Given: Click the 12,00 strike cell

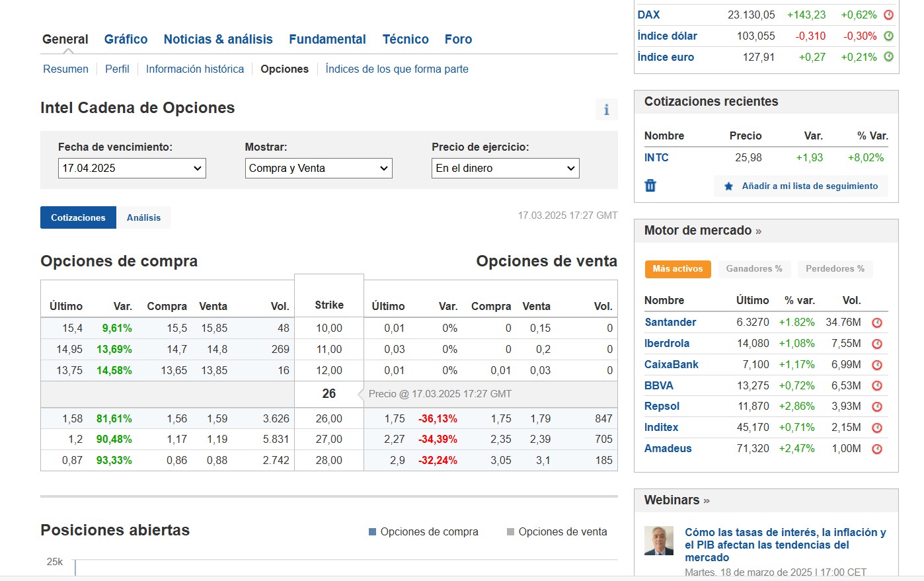Looking at the screenshot, I should coord(329,370).
